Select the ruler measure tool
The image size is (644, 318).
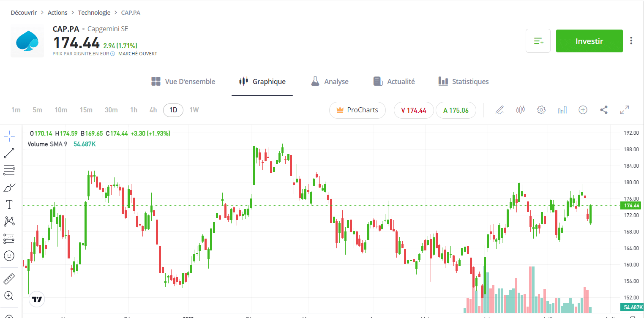coord(9,279)
